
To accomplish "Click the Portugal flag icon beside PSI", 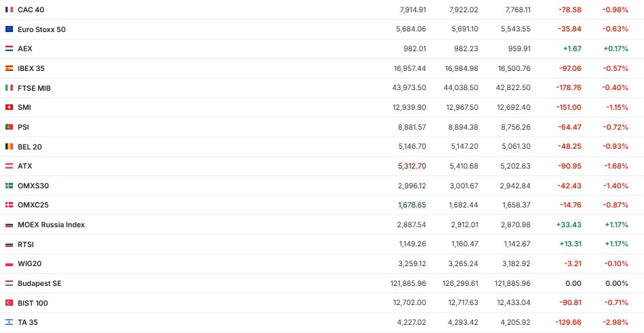I will click(9, 127).
